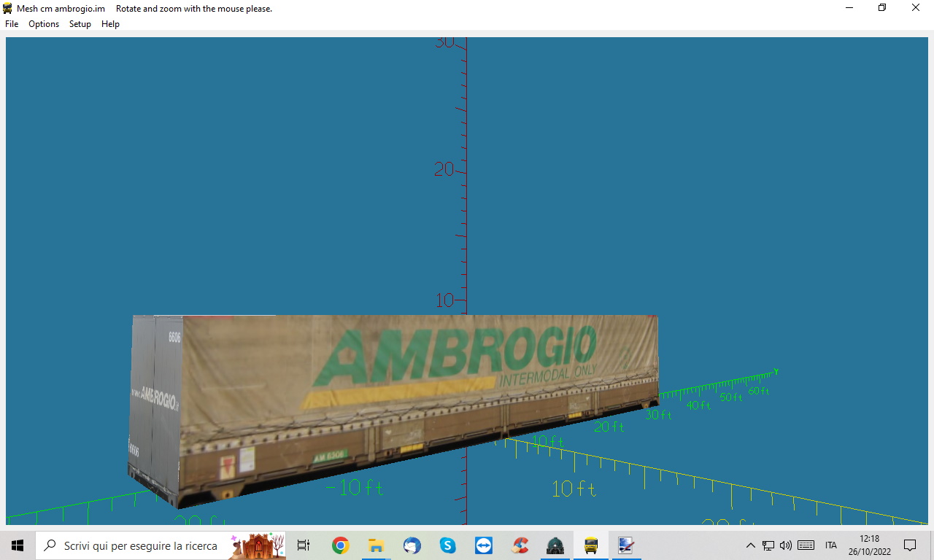
Task: Open the dark dome-icon app in taskbar
Action: 555,545
